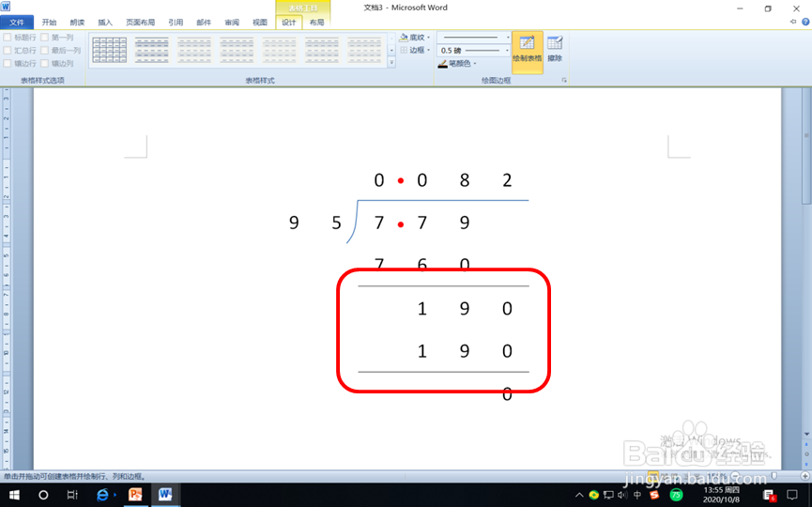The height and width of the screenshot is (507, 812).
Task: Apply the first grid table style thumbnail
Action: (109, 51)
